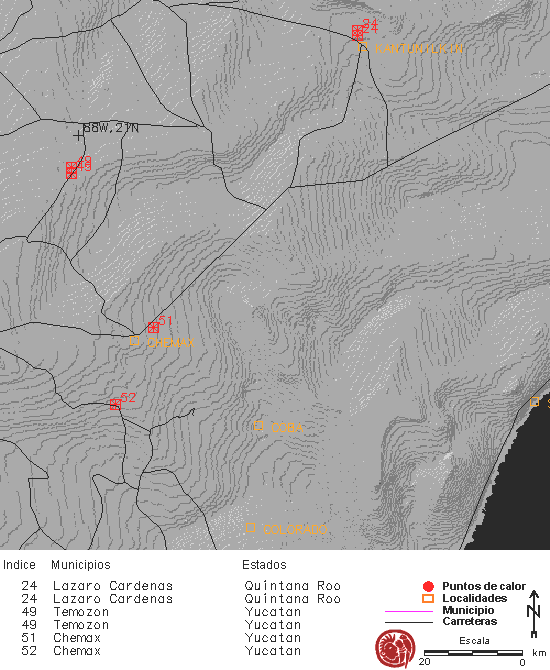This screenshot has width=550, height=670.
Task: Click the Estados column header
Action: click(x=264, y=565)
